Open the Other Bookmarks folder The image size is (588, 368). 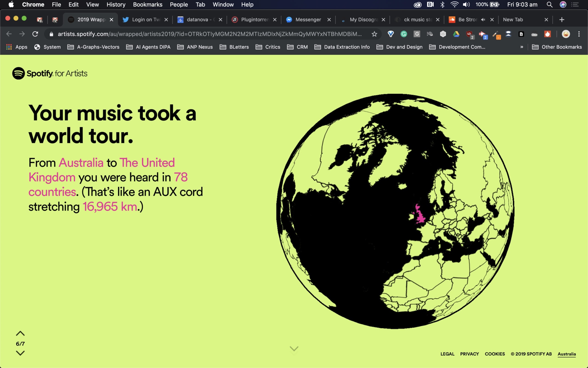pyautogui.click(x=557, y=47)
